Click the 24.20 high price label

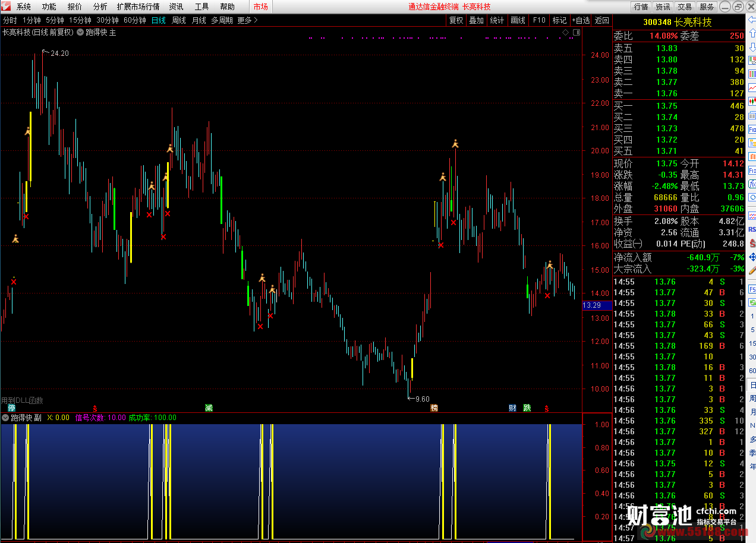pyautogui.click(x=59, y=53)
